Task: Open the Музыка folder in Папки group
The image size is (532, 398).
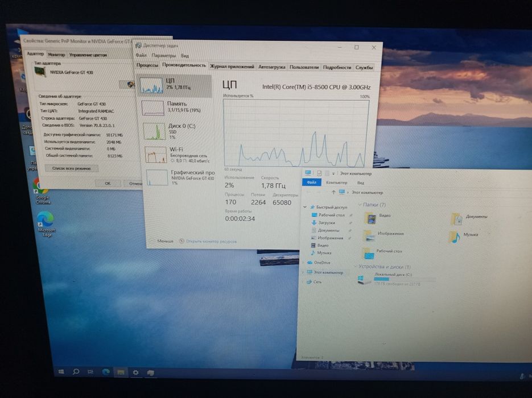Action: pyautogui.click(x=455, y=237)
